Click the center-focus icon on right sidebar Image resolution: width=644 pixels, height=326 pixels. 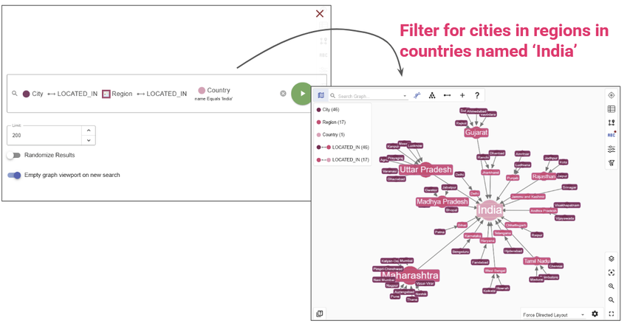[612, 273]
